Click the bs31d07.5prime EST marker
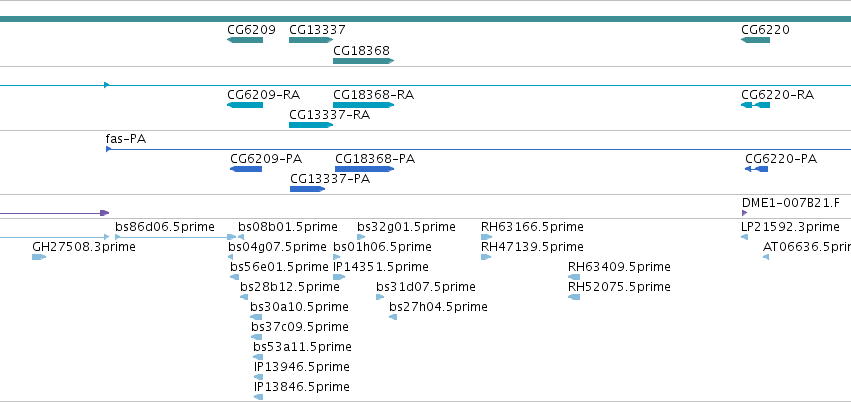Screen dimensions: 851x402 [x=380, y=297]
